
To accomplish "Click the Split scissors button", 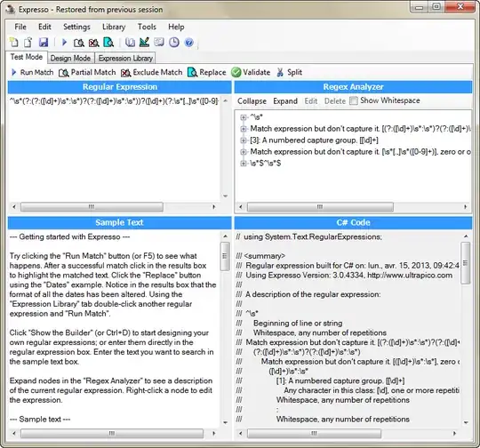I will click(x=289, y=72).
